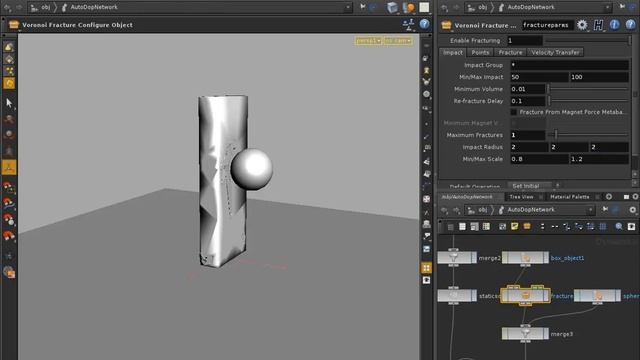Screen dimensions: 640x360
Task: Open the network editor path dropdown arrow
Action: [x=590, y=210]
